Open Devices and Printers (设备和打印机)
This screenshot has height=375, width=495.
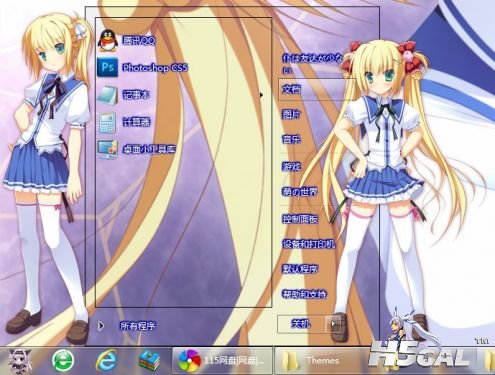point(309,244)
